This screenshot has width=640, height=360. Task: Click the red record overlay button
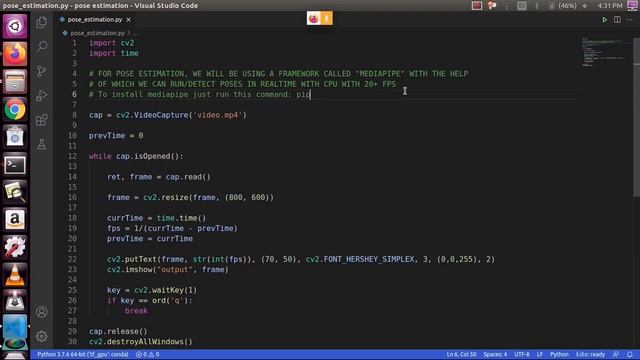pyautogui.click(x=313, y=18)
